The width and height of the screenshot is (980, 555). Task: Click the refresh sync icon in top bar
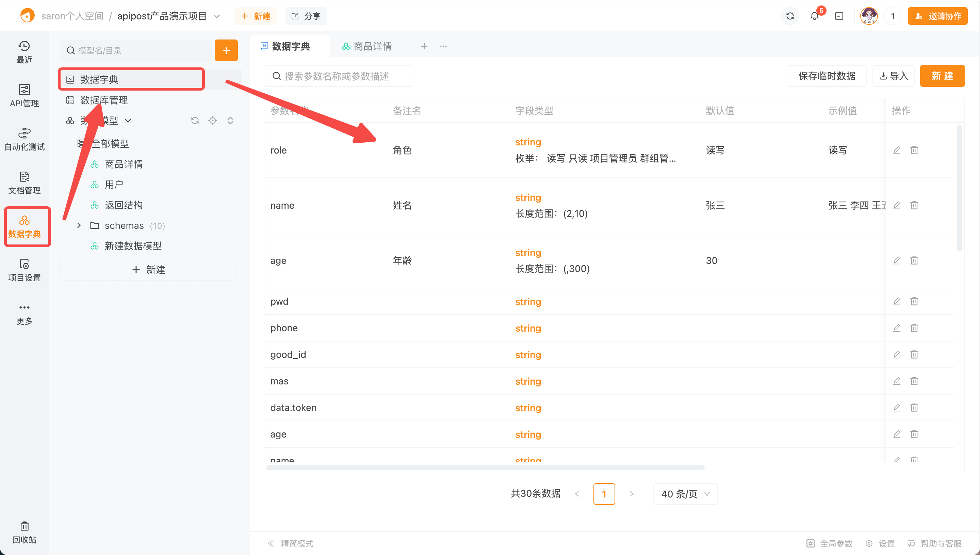point(790,16)
